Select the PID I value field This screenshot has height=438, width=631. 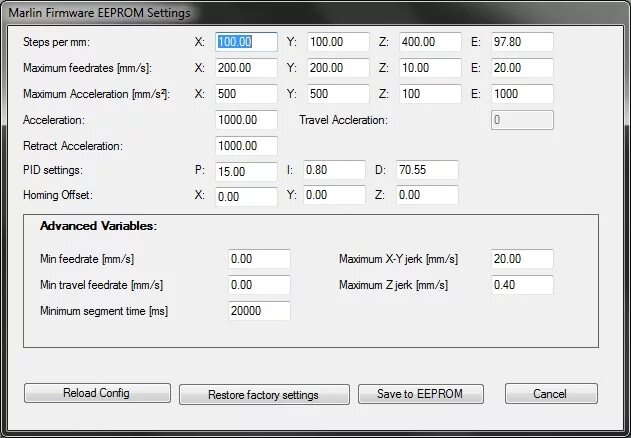tap(334, 170)
